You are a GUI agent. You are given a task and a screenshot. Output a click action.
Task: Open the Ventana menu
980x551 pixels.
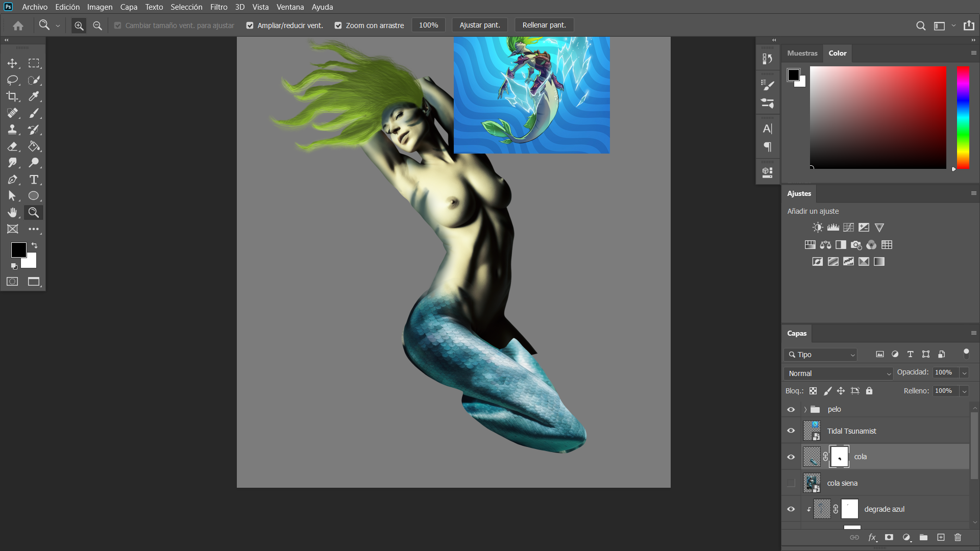tap(290, 7)
